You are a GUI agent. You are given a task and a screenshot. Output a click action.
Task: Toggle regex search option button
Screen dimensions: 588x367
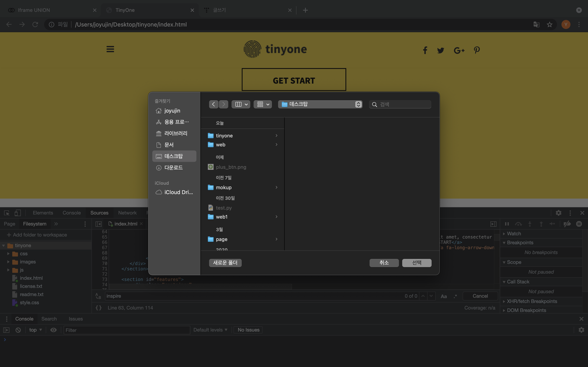coord(455,296)
